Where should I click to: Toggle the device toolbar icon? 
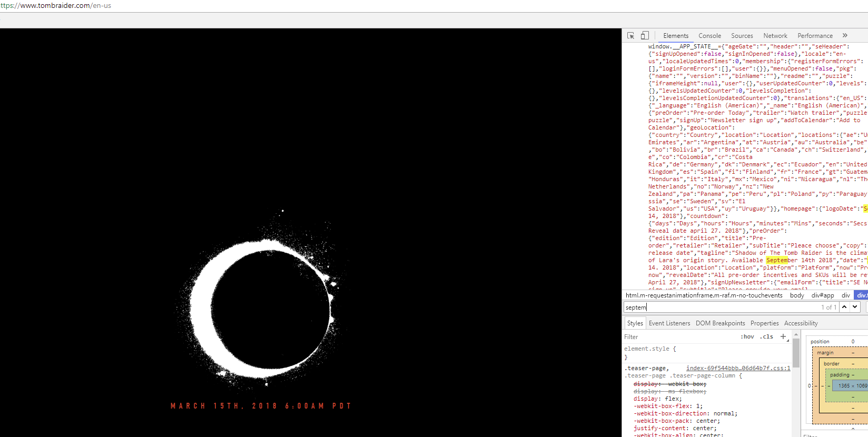click(645, 36)
